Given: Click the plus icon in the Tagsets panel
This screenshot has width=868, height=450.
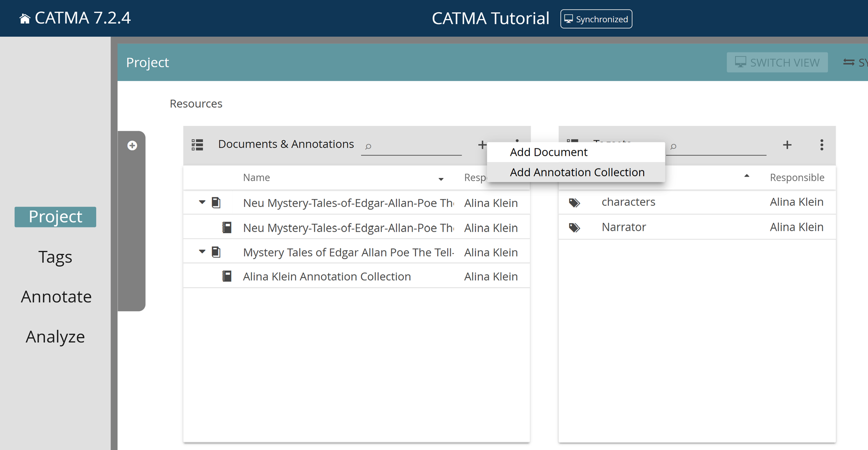Looking at the screenshot, I should 787,145.
